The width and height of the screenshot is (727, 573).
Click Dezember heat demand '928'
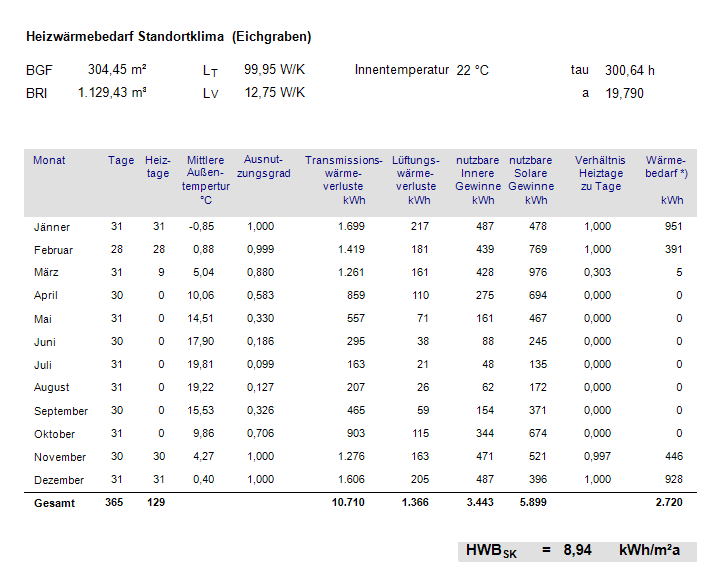pos(674,480)
